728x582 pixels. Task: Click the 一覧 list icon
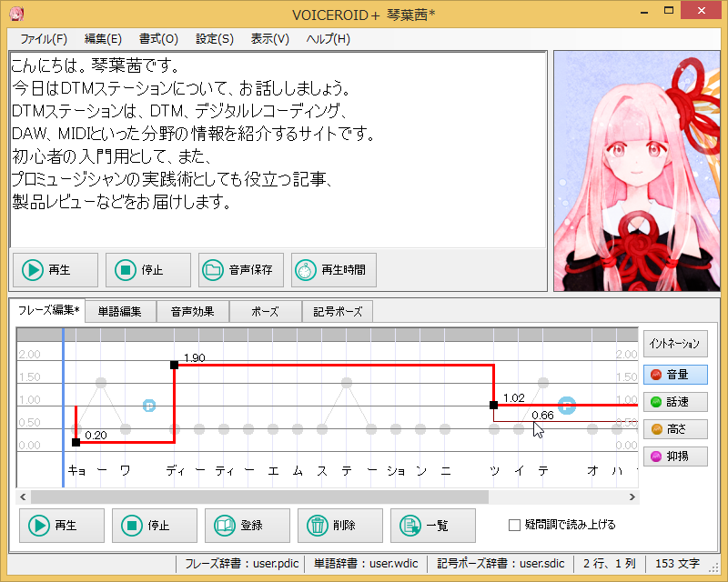click(410, 526)
